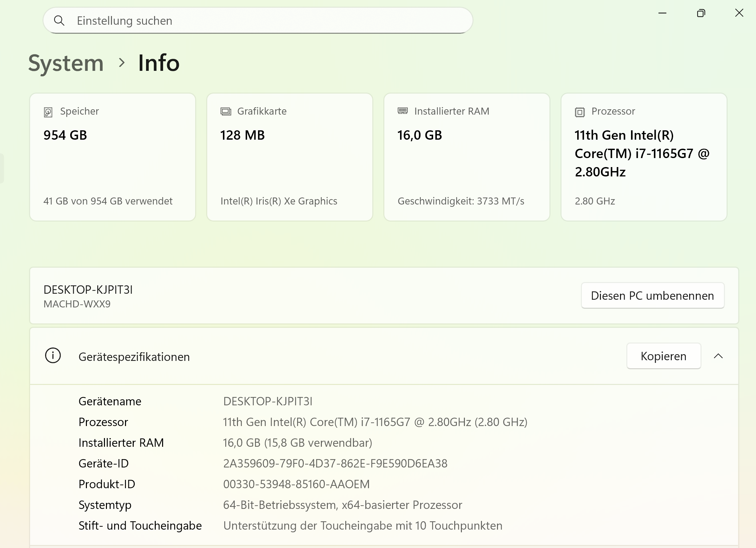Click the Grafikkarte display icon
Viewport: 756px width, 548px height.
(226, 111)
